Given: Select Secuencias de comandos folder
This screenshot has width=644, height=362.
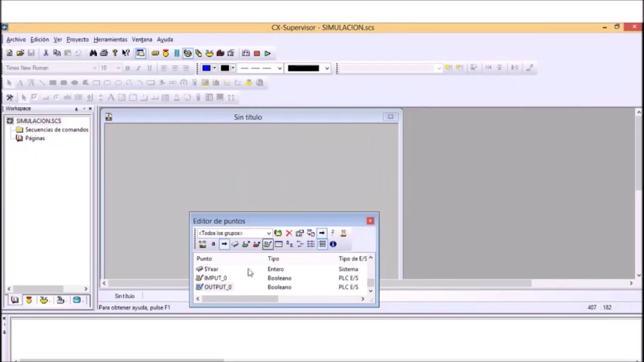Looking at the screenshot, I should click(56, 130).
